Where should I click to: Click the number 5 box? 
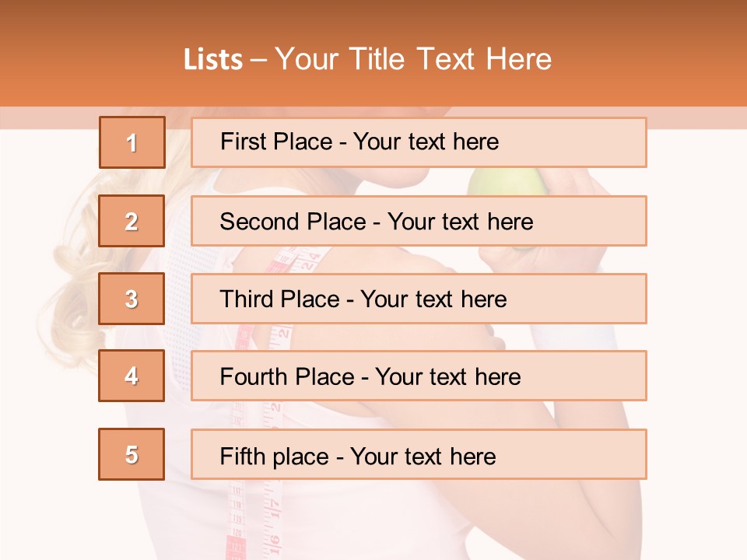132,454
